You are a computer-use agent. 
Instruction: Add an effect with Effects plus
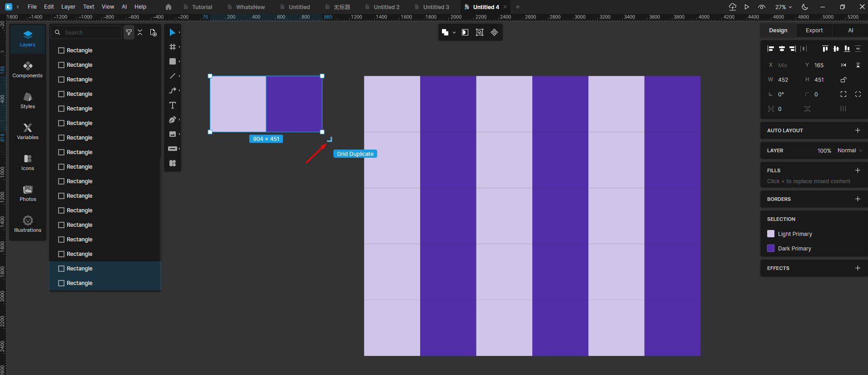[858, 268]
